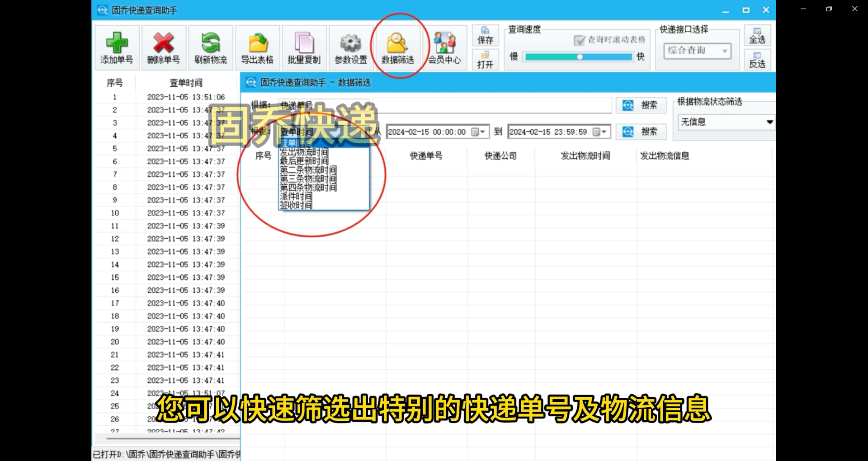Open the 综合查询 interface dropdown
The height and width of the screenshot is (461, 868).
click(697, 51)
